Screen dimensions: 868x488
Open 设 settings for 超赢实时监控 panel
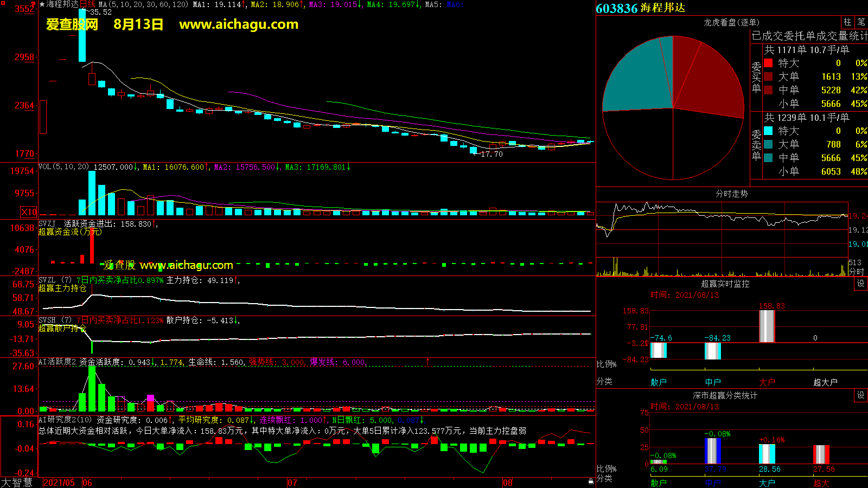coord(861,284)
